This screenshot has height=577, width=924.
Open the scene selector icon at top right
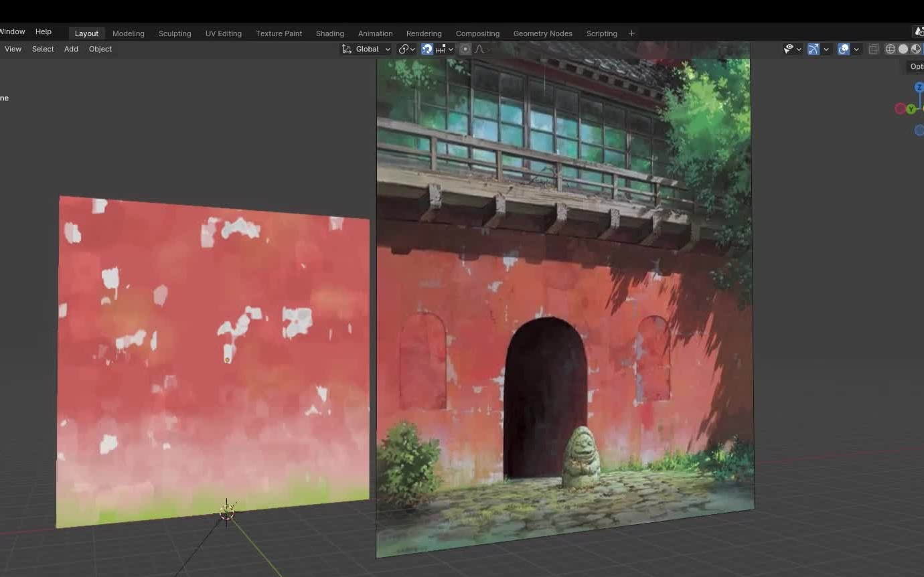[919, 31]
